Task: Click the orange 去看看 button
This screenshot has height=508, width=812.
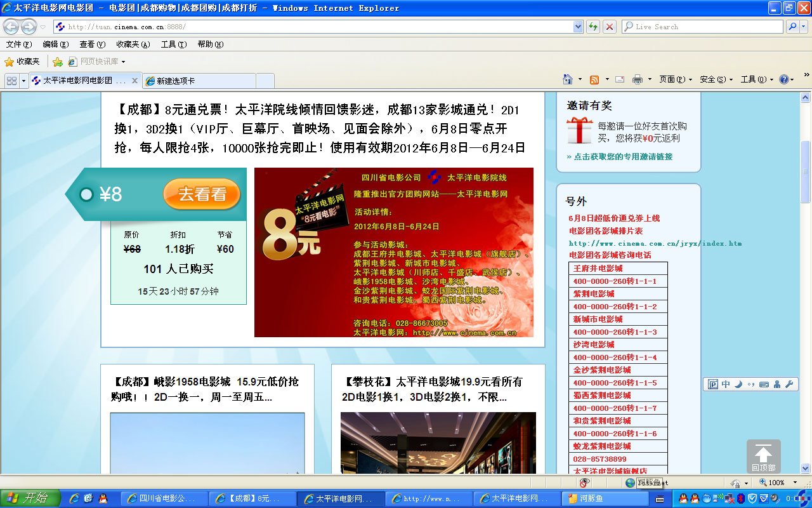Action: tap(202, 194)
